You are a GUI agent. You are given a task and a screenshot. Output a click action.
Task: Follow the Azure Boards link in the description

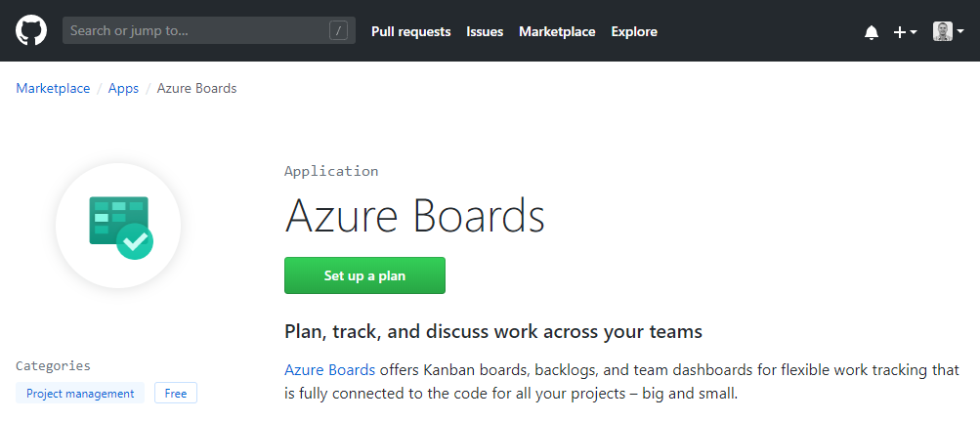[329, 370]
